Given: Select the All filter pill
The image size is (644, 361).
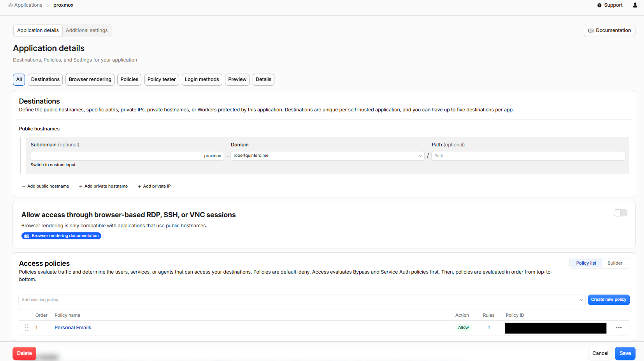Looking at the screenshot, I should 19,79.
